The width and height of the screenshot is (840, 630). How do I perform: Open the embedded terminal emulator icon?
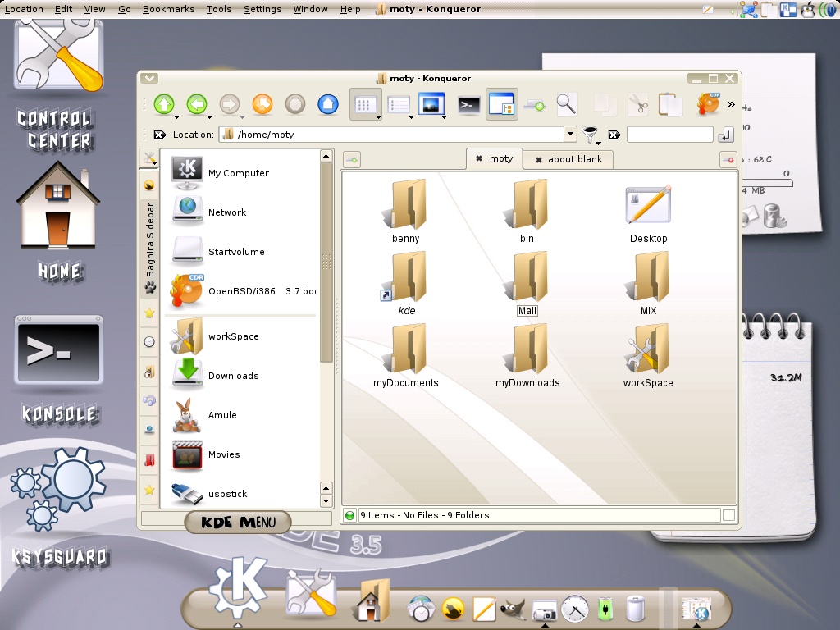click(468, 104)
